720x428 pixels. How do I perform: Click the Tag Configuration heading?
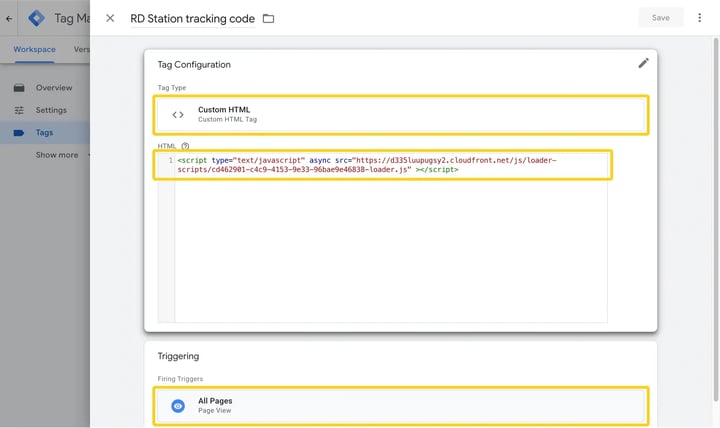point(194,65)
